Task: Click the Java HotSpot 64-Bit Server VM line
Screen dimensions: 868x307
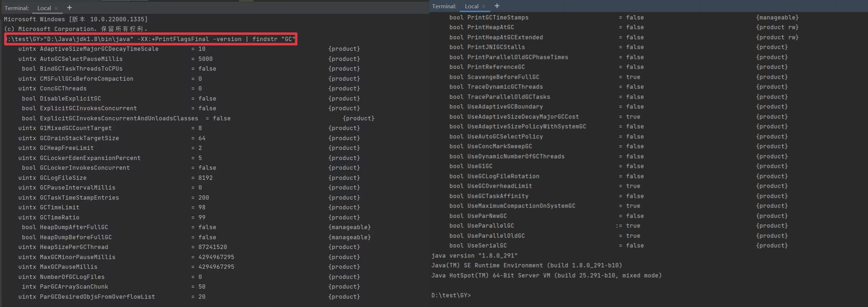Action: tap(546, 275)
